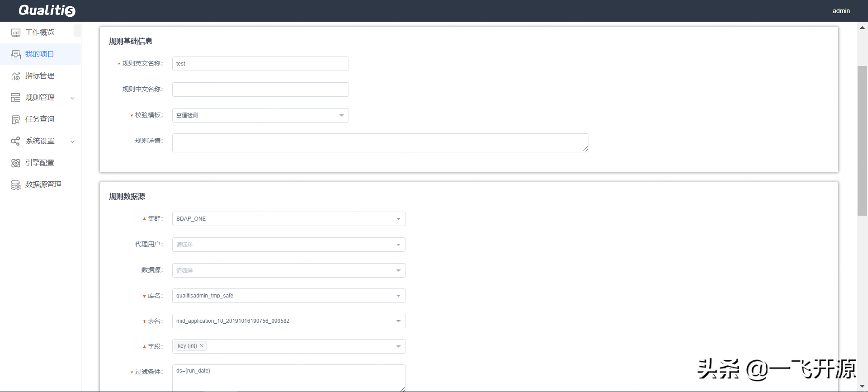Click the 规则管理 list icon
Image resolution: width=868 pixels, height=392 pixels.
pyautogui.click(x=16, y=98)
